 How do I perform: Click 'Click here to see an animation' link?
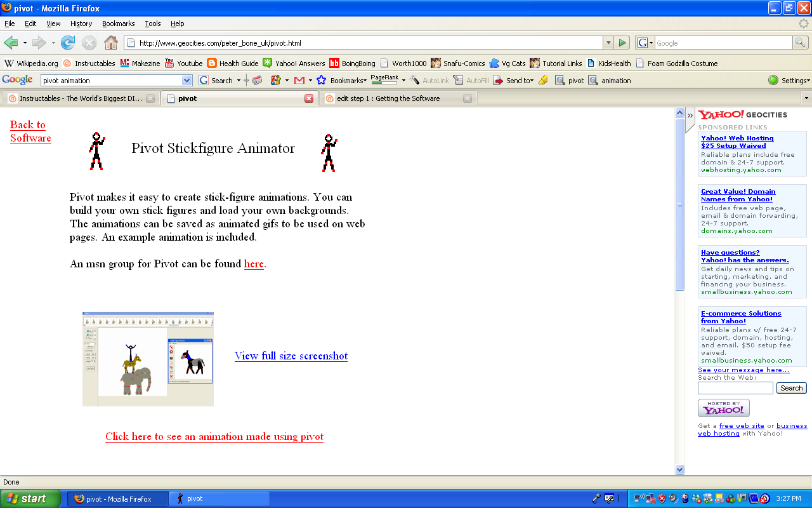(x=214, y=437)
